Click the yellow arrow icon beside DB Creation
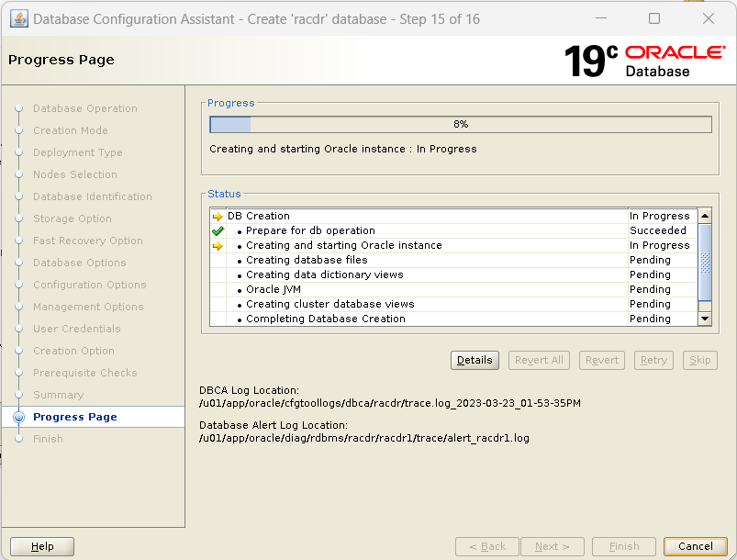This screenshot has height=560, width=737. (x=218, y=217)
